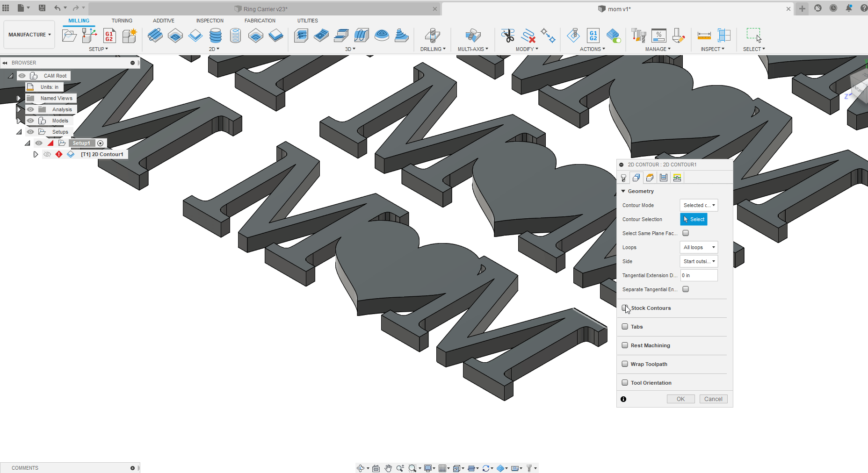Enable the Stock Contours checkbox
This screenshot has height=473, width=868.
[x=625, y=308]
